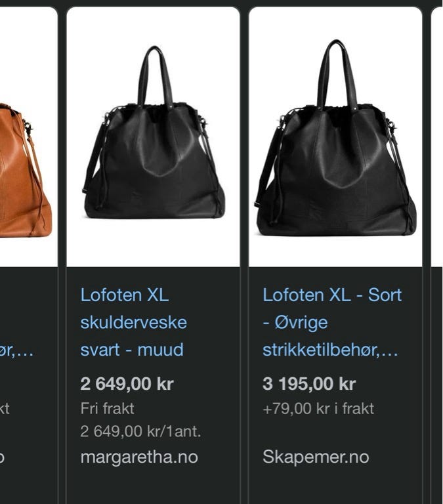Open the Skapemer.no black Lofoten XL bag image

pyautogui.click(x=335, y=136)
